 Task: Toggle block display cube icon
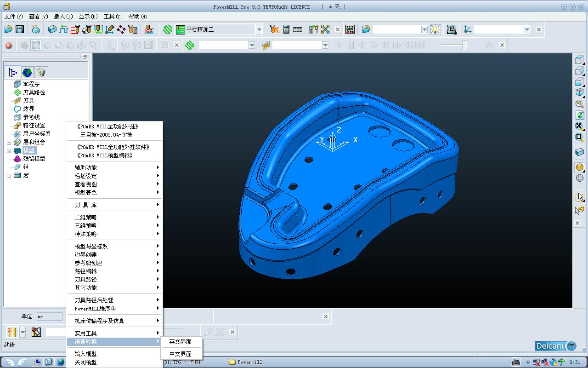coord(579,152)
